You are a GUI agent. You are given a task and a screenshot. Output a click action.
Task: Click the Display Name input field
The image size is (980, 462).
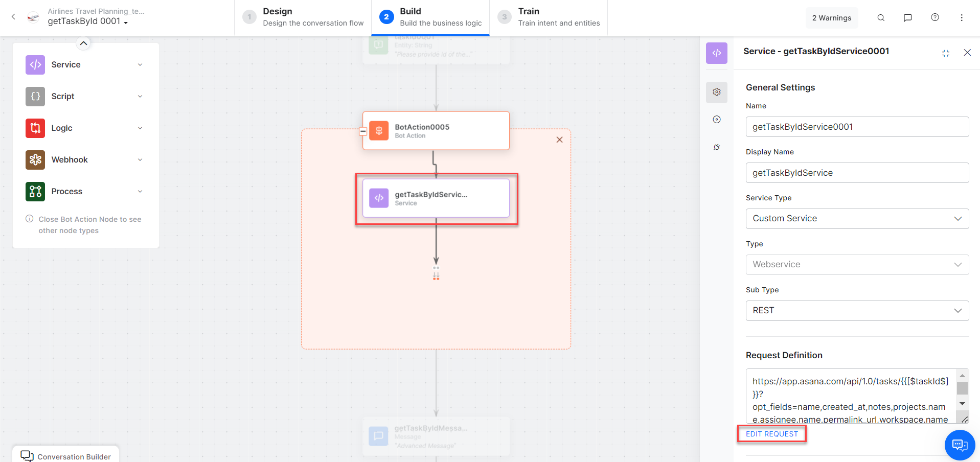click(857, 173)
